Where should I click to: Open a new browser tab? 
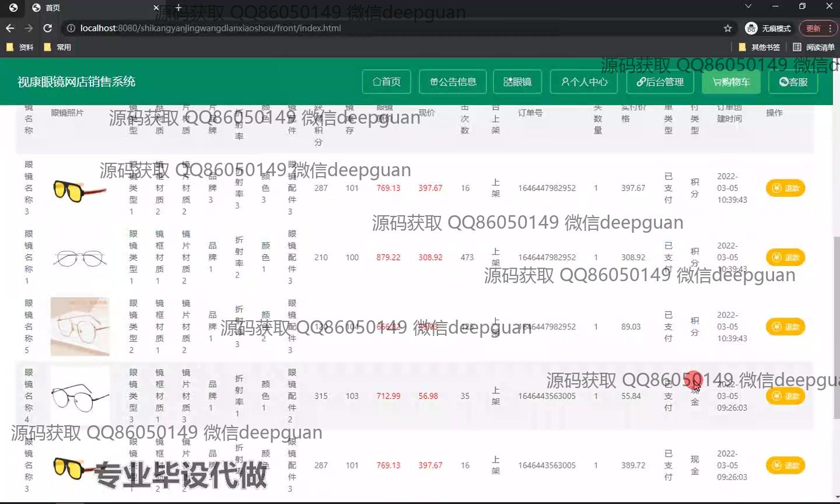[178, 8]
